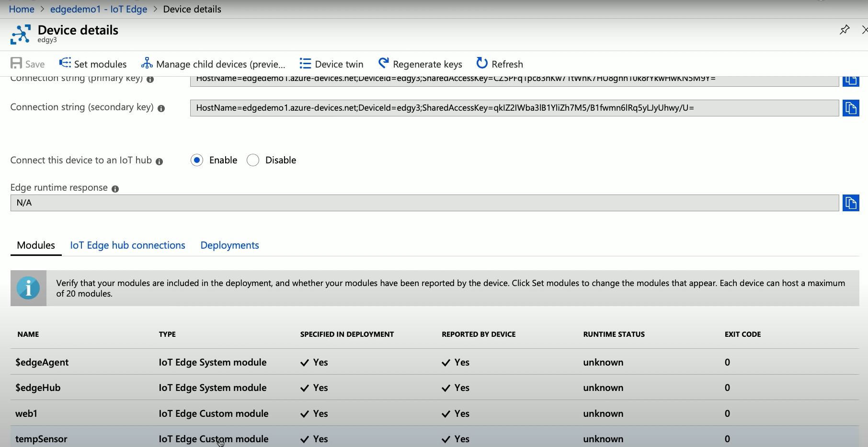This screenshot has width=868, height=447.
Task: Click the SPECIFIED IN DEPLOYMENT column header
Action: 347,334
